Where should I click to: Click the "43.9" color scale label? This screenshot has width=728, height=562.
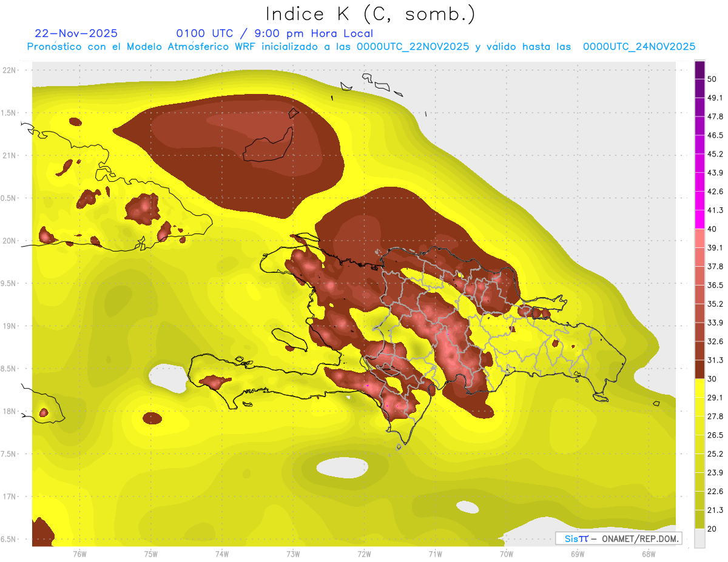(x=715, y=173)
